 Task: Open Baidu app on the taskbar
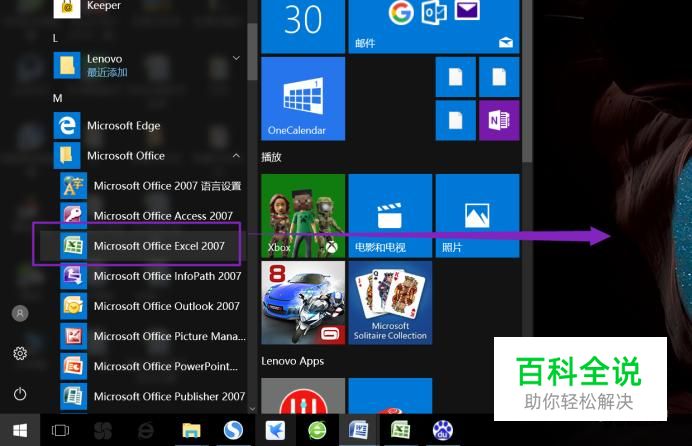[x=443, y=430]
